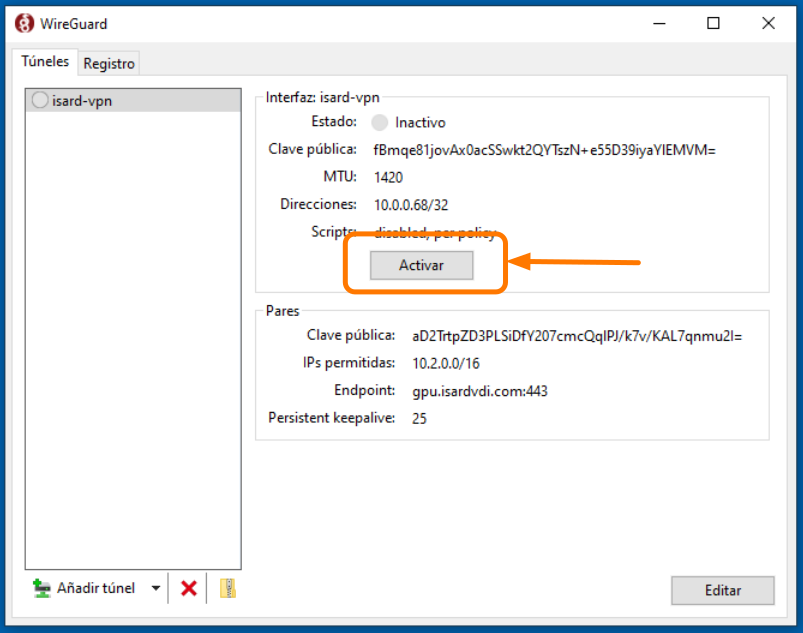This screenshot has height=633, width=803.
Task: Click the WireGuard logo in title bar
Action: pyautogui.click(x=23, y=23)
